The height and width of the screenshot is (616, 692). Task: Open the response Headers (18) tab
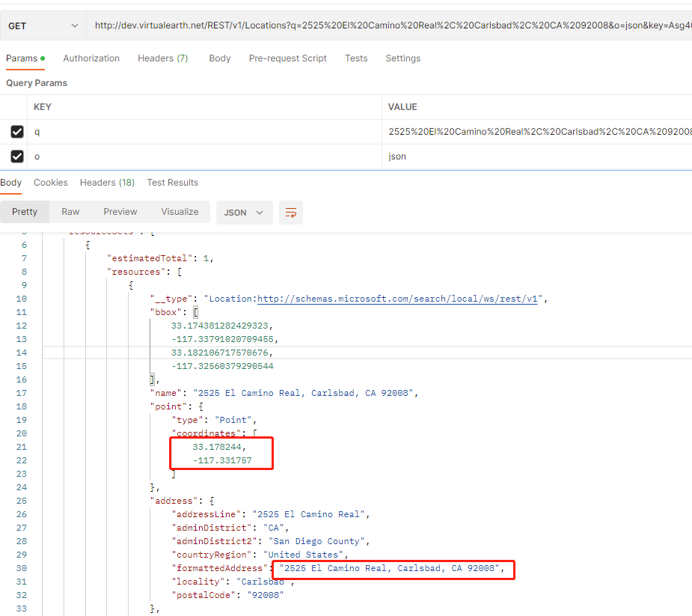pos(107,183)
